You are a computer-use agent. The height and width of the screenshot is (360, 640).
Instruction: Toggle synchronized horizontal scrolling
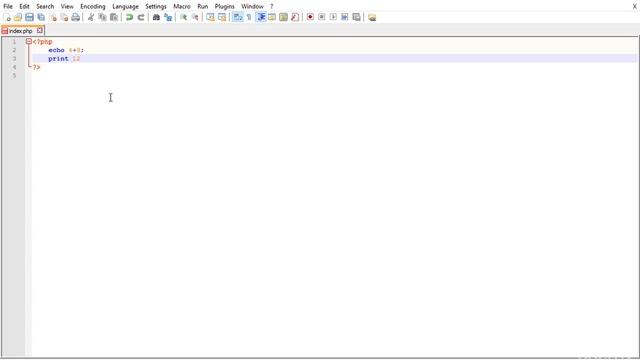222,17
